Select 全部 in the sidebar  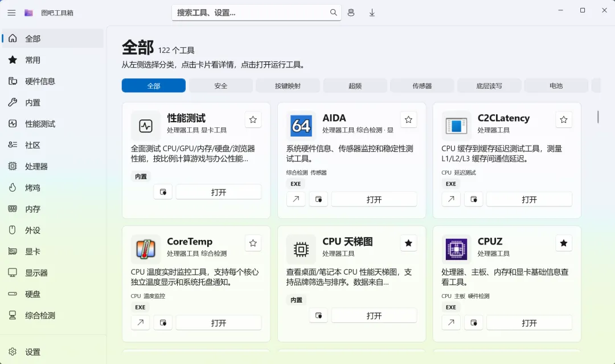click(x=53, y=39)
